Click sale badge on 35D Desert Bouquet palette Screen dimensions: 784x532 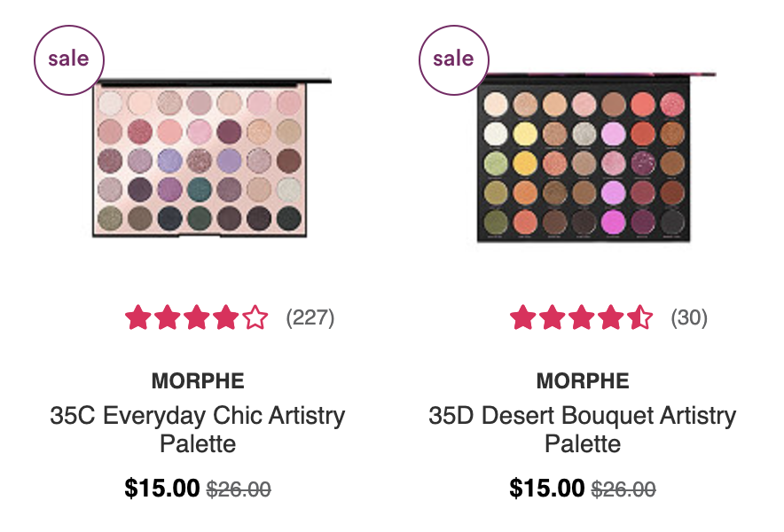point(454,60)
